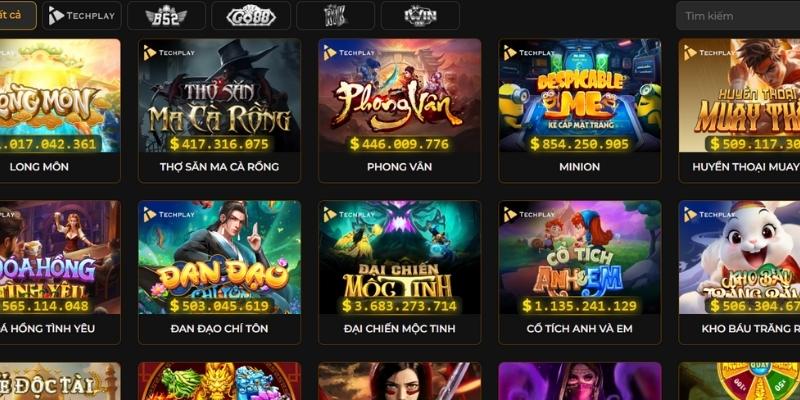Launch Cổ Tích Anh Và Em game
Viewport: 800px width, 400px height.
click(x=580, y=257)
